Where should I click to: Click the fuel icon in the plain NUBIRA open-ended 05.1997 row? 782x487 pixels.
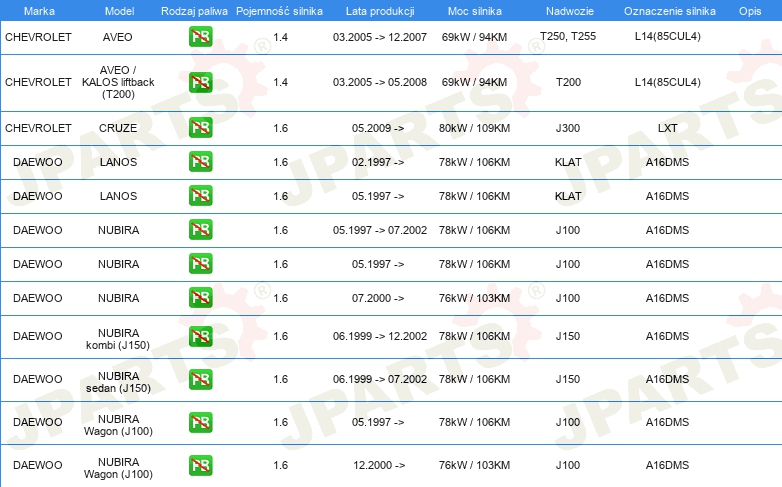(200, 263)
